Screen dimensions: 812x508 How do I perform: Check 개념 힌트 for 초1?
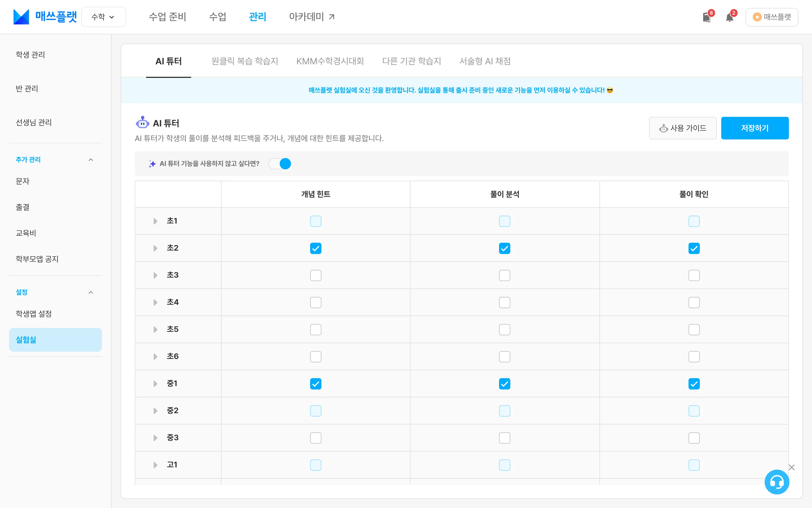[x=316, y=221]
